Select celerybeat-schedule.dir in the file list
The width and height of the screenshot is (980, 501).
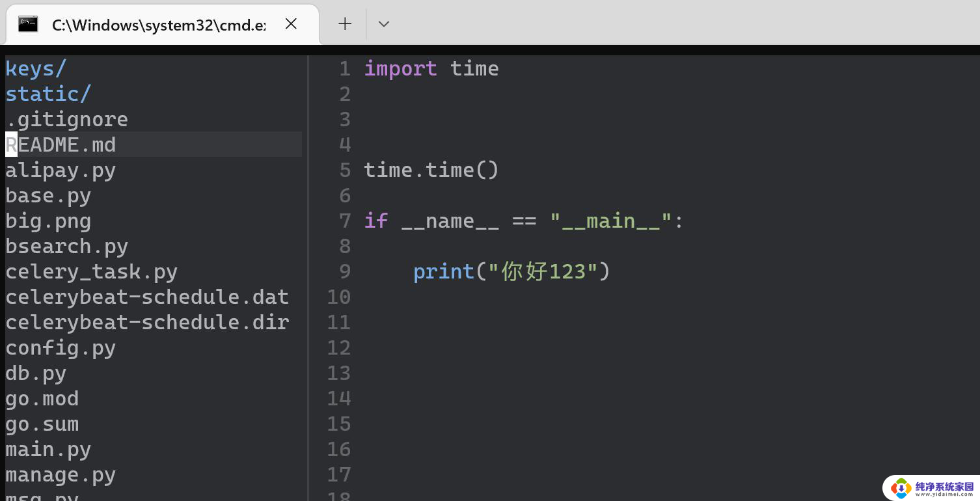[147, 323]
